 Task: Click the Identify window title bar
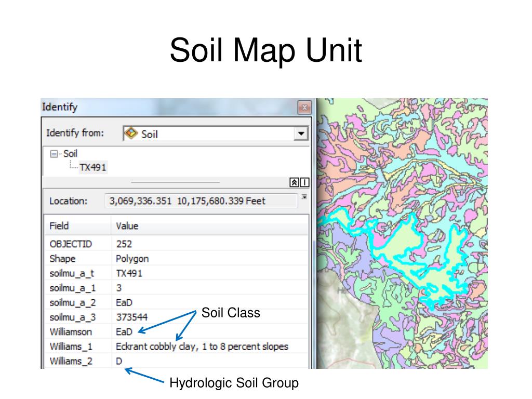(x=176, y=107)
